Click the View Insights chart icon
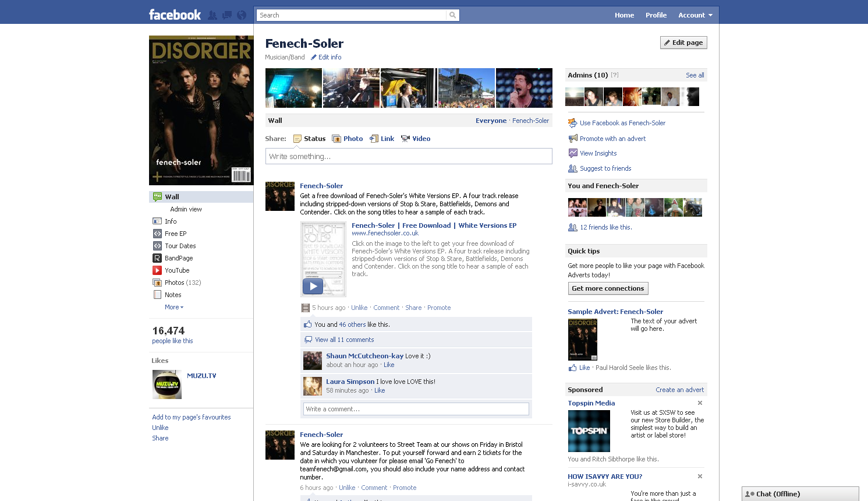 coord(573,153)
